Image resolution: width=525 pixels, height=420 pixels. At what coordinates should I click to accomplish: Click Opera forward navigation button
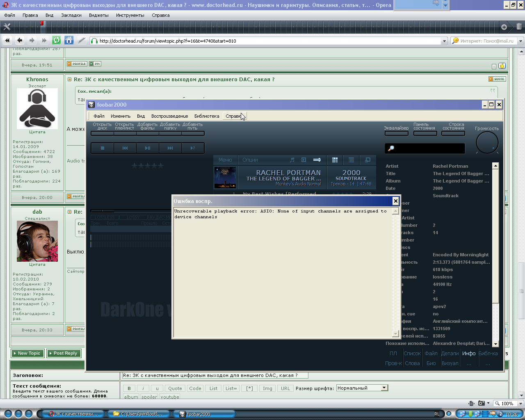[x=32, y=40]
